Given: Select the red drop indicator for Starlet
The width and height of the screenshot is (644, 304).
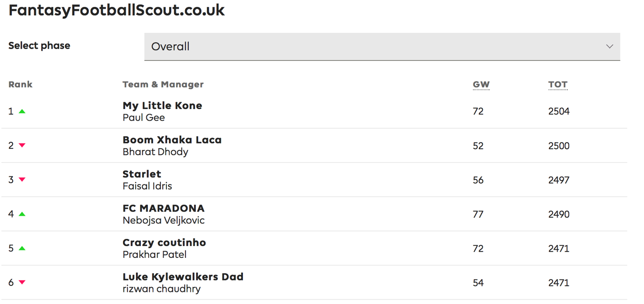Looking at the screenshot, I should [x=22, y=180].
